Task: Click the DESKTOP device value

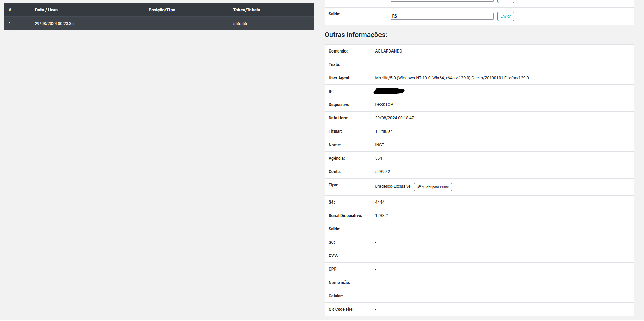Action: [384, 105]
